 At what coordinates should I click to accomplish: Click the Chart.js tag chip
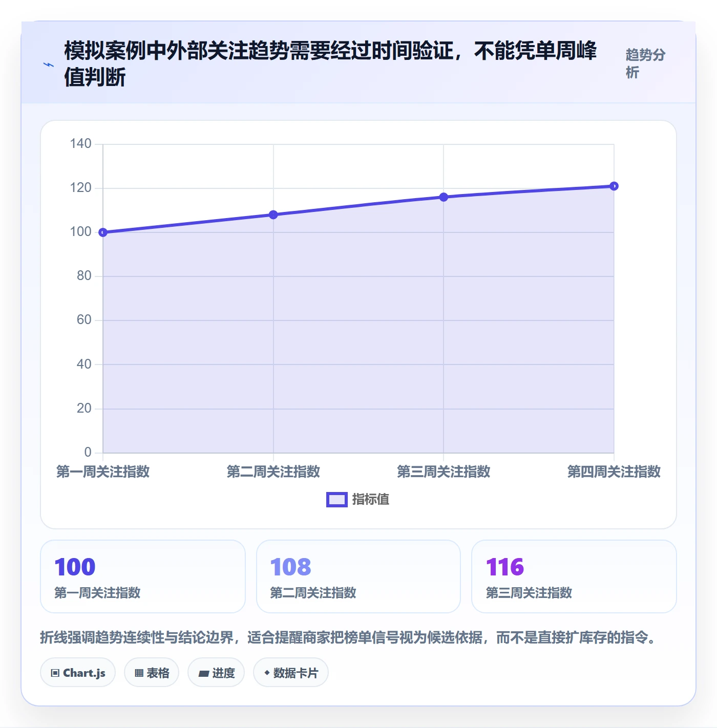tap(78, 673)
